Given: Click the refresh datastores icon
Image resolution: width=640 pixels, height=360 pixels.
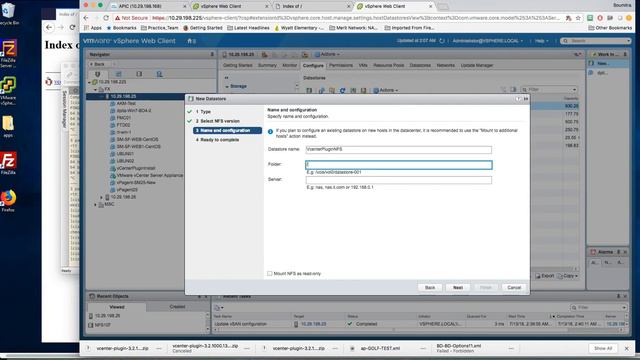Looking at the screenshot, I should click(342, 90).
